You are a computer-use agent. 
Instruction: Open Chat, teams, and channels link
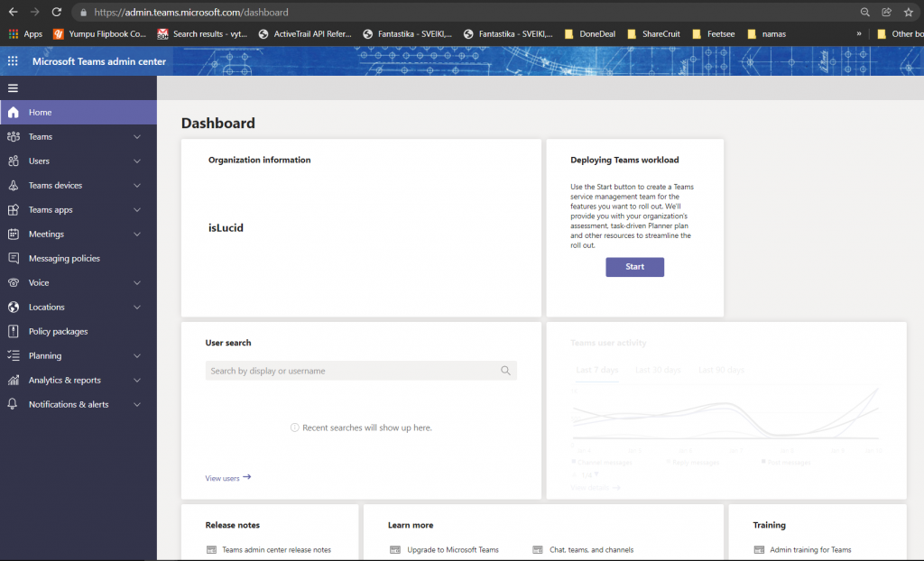click(592, 550)
